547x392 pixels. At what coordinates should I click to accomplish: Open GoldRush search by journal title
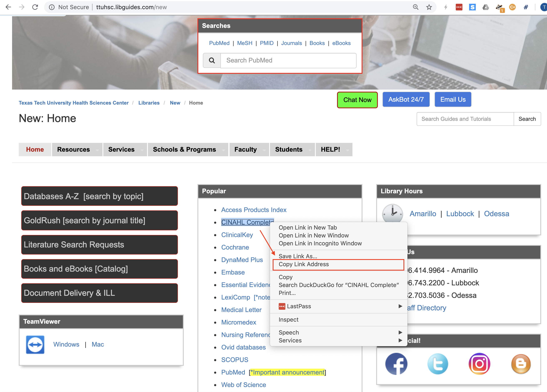pyautogui.click(x=99, y=220)
